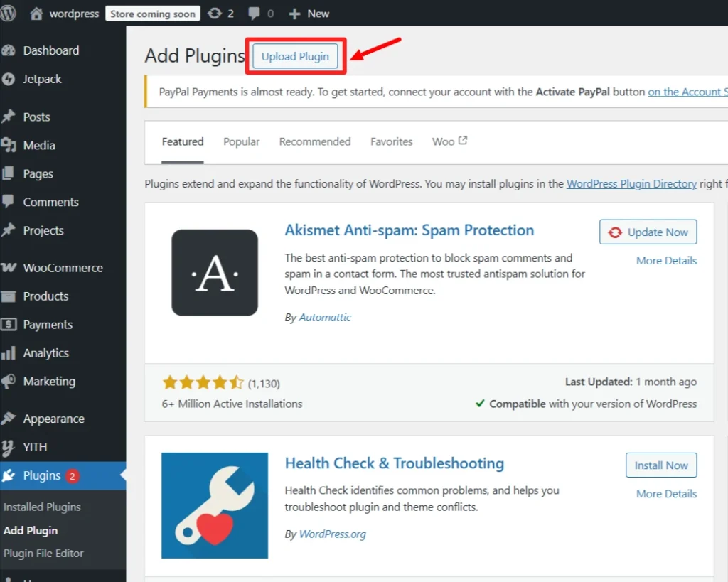Screen dimensions: 728x582
Task: Click the Media icon in sidebar
Action: point(9,145)
